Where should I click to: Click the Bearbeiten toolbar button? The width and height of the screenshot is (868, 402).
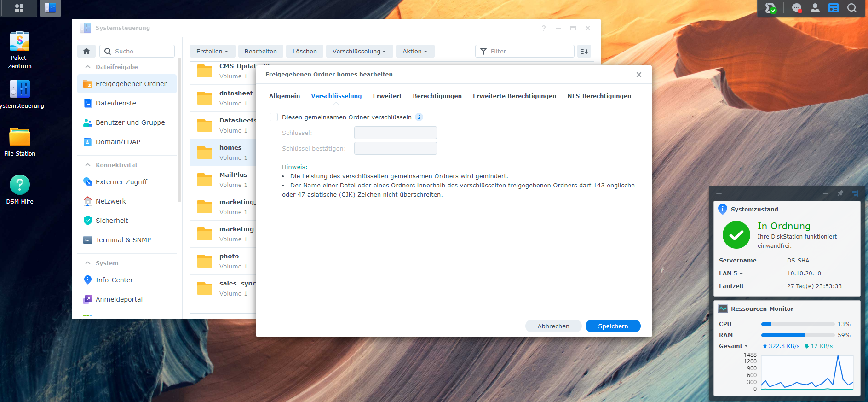coord(261,51)
